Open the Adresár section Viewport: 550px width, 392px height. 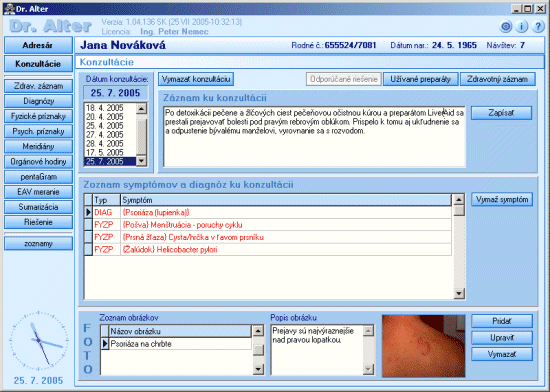(x=38, y=45)
